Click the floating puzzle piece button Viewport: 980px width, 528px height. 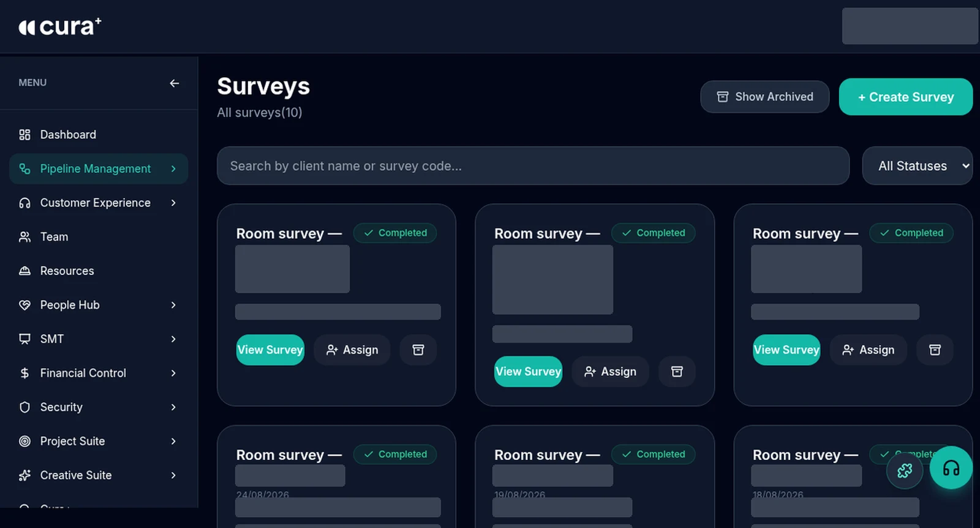tap(905, 470)
